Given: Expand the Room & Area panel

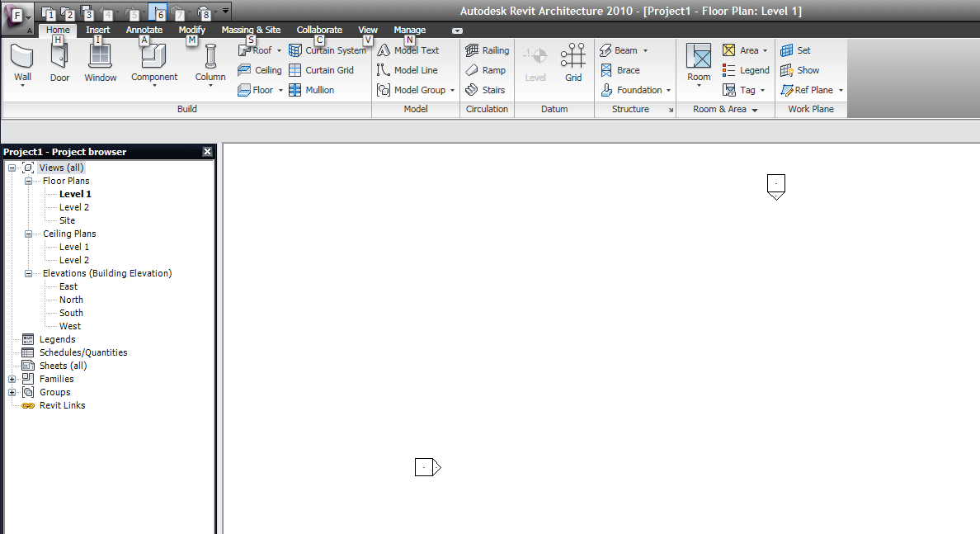Looking at the screenshot, I should (x=755, y=110).
